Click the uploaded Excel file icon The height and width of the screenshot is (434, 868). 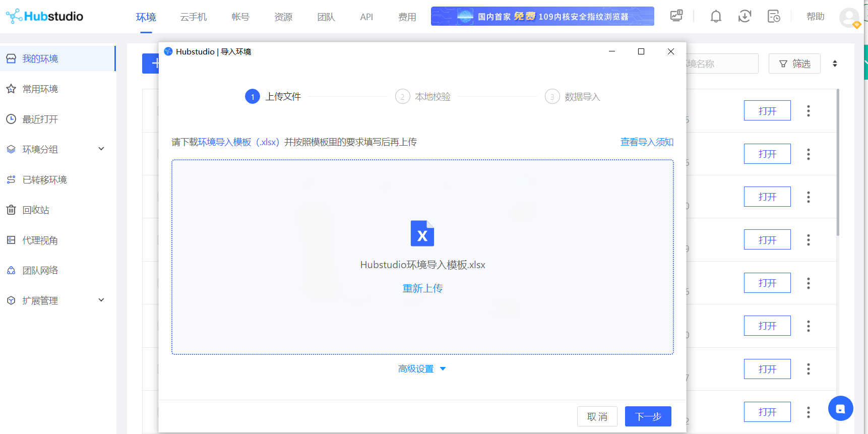pyautogui.click(x=422, y=233)
